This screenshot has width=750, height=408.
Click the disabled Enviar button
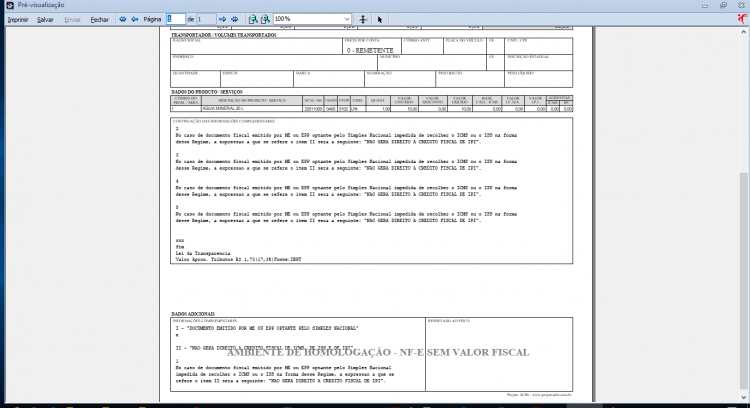(72, 20)
